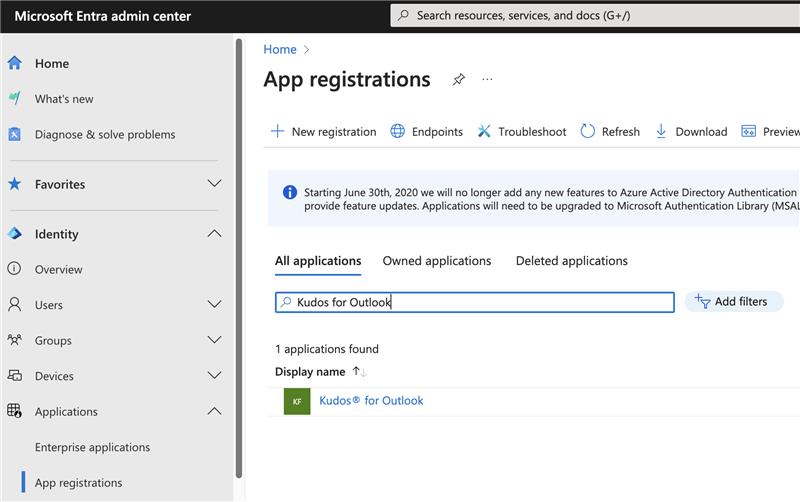Click the '1 applications found' text
Screen dimensions: 800x502
point(327,349)
